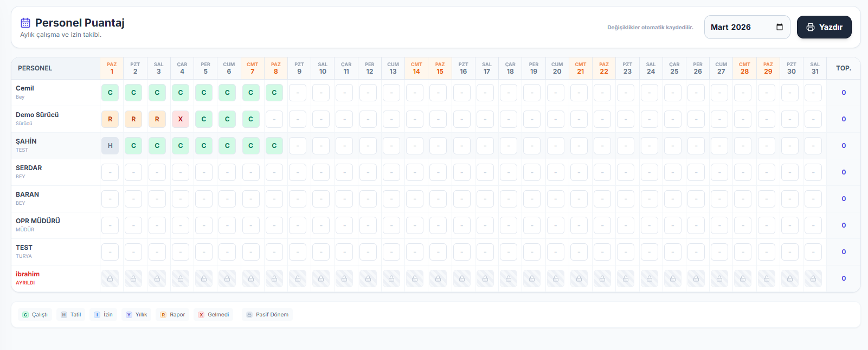The image size is (868, 350).
Task: Click the Yazdır print button
Action: pyautogui.click(x=824, y=27)
